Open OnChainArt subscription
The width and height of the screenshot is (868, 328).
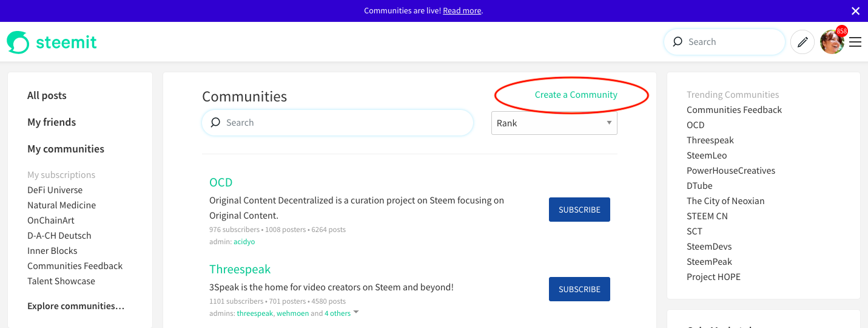click(51, 220)
